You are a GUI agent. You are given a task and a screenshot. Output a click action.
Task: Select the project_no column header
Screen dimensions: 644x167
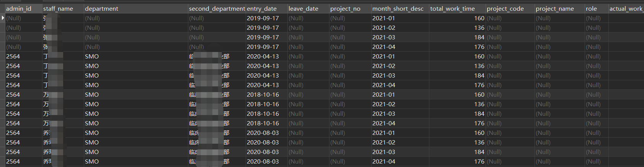350,8
